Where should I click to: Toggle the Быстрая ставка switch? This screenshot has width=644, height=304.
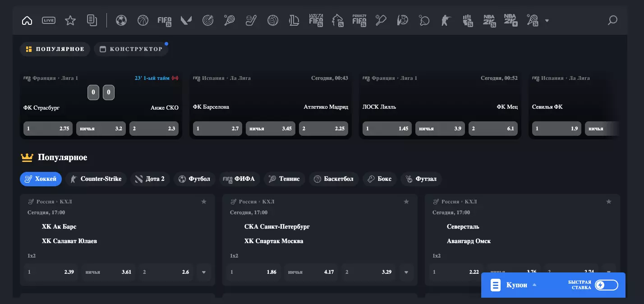606,285
